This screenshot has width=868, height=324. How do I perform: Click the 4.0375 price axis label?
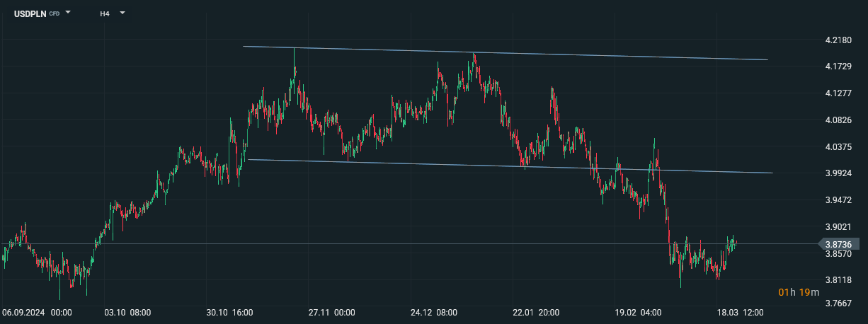click(x=838, y=147)
